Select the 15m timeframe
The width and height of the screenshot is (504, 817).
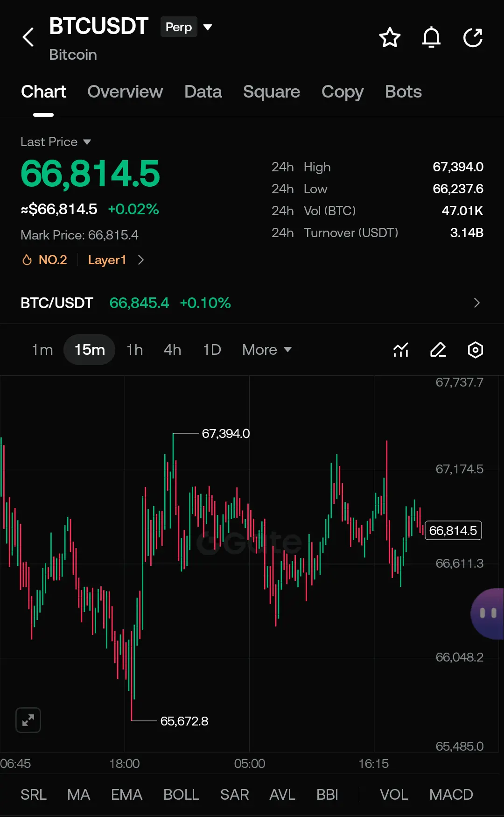89,350
